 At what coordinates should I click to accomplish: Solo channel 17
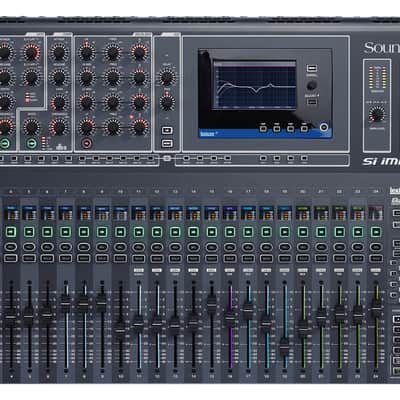tap(248, 248)
